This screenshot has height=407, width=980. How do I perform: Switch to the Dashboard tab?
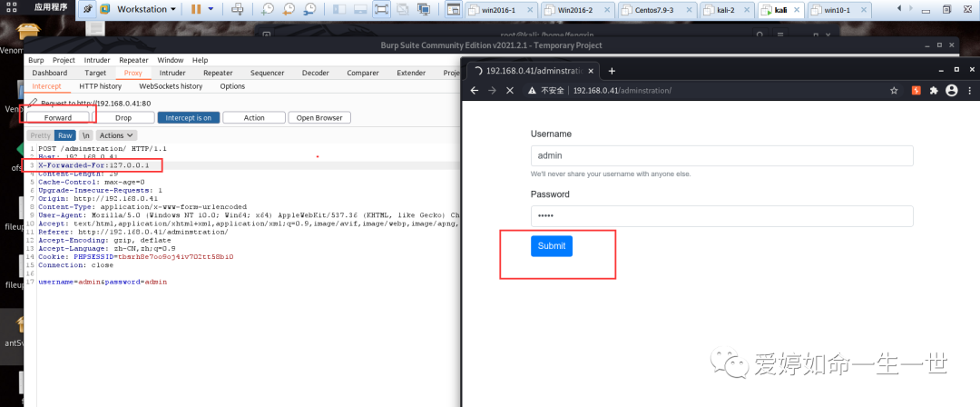click(x=50, y=73)
